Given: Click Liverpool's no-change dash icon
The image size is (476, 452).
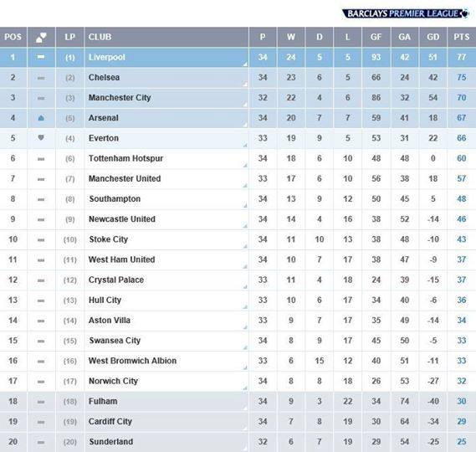Looking at the screenshot, I should [x=41, y=57].
